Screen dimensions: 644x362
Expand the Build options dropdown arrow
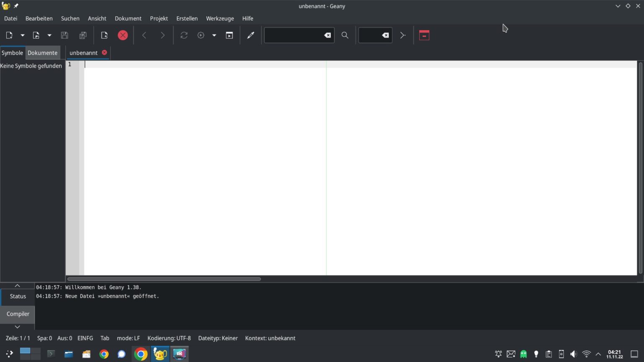pos(214,35)
